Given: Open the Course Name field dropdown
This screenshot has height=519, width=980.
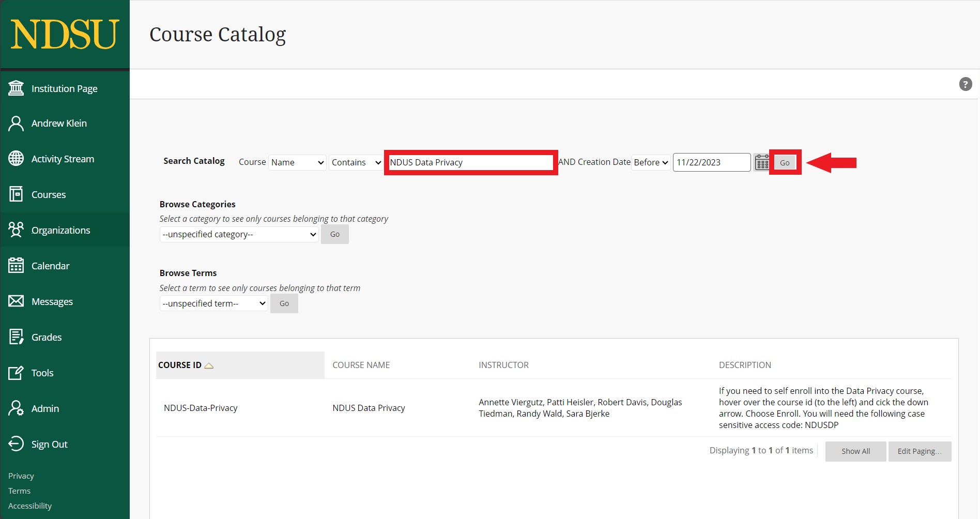Looking at the screenshot, I should (x=297, y=162).
